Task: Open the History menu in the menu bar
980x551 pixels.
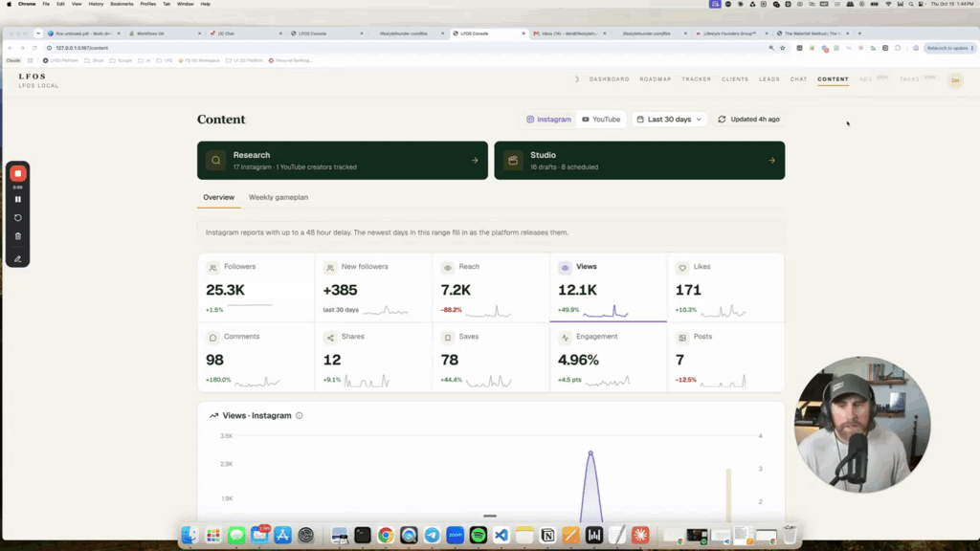Action: (x=96, y=4)
